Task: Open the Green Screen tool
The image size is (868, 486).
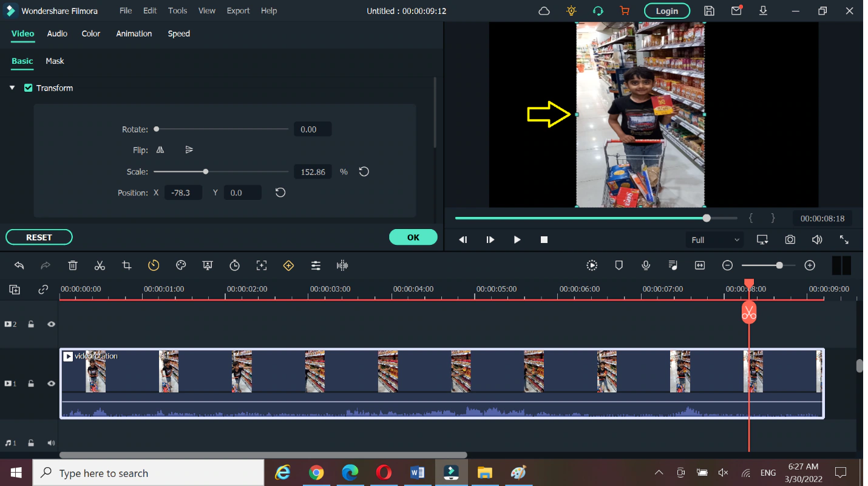Action: pos(208,265)
